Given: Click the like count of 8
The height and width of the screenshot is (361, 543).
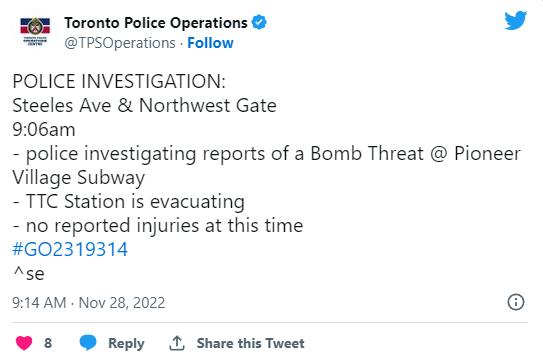Looking at the screenshot, I should [48, 343].
